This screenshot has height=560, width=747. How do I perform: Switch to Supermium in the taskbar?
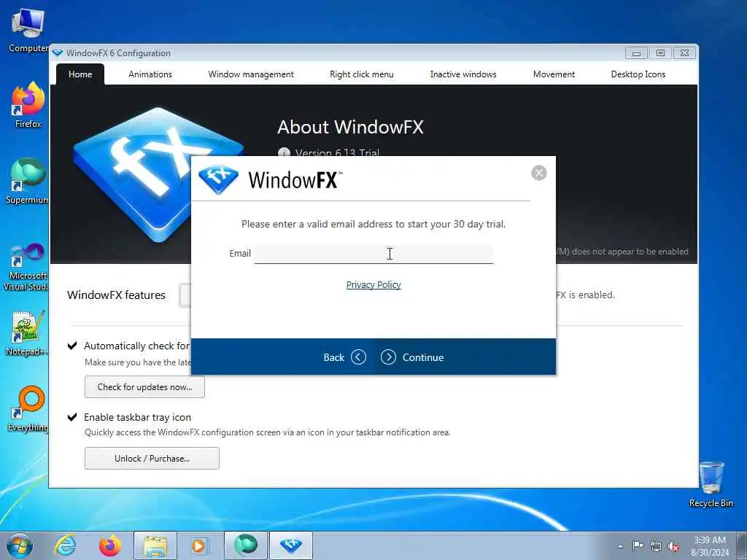click(246, 545)
